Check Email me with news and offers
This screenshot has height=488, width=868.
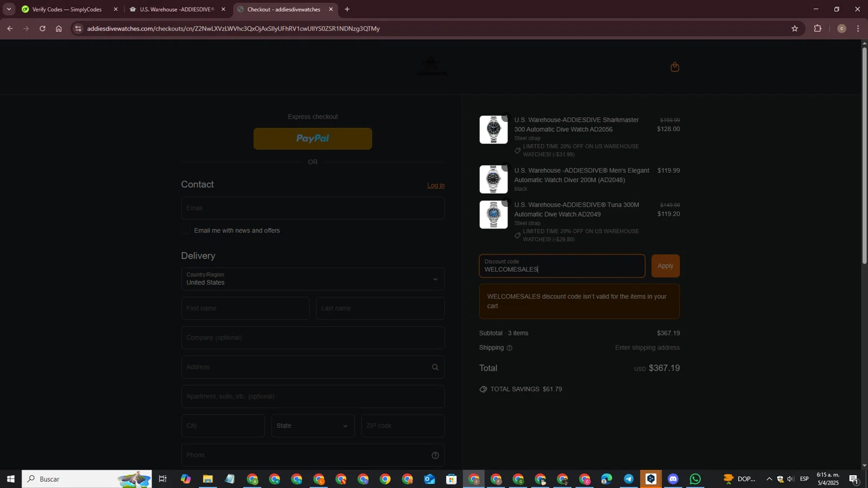tap(186, 231)
